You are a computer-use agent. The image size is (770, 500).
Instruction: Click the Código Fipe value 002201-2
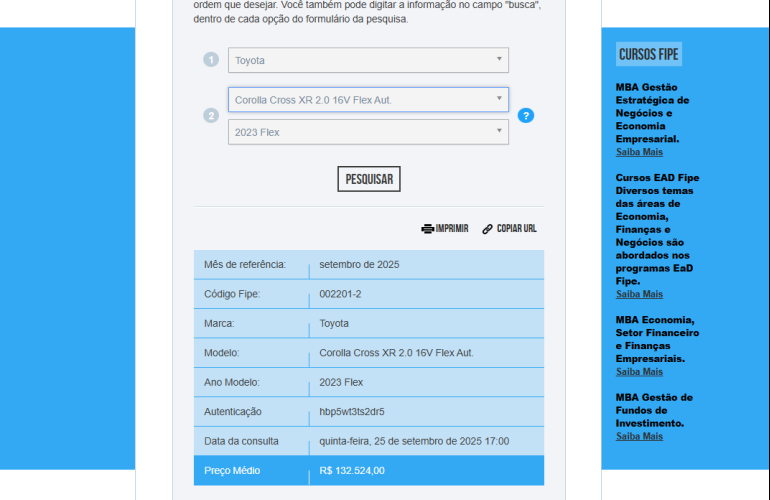340,294
